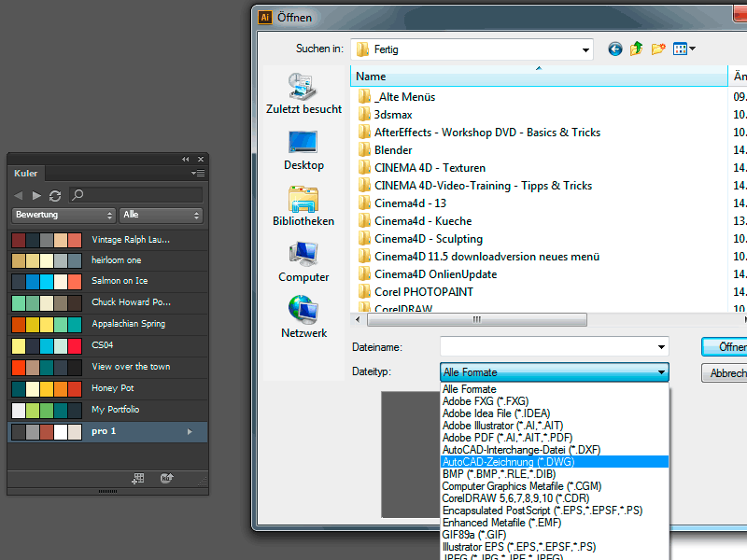Viewport: 747px width, 560px height.
Task: Choose CorelDRAW 5,6,7,8,9,10 (*.CDR)
Action: coord(555,498)
